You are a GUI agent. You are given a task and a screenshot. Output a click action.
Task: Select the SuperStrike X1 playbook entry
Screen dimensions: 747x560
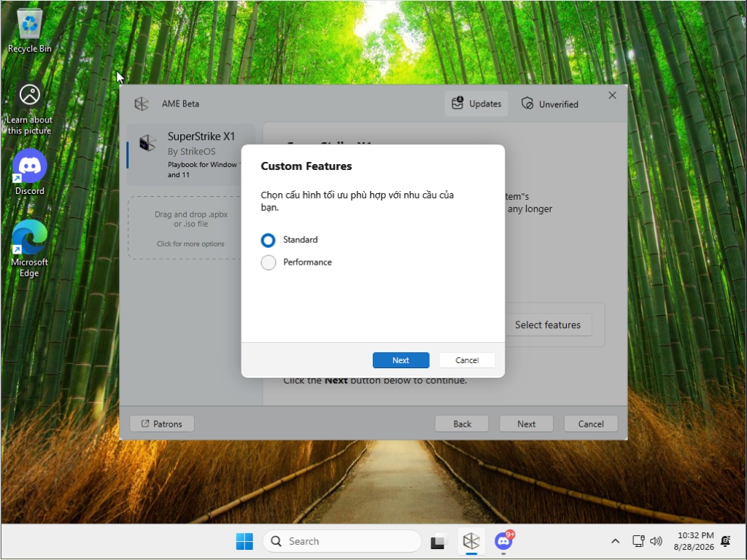click(190, 155)
